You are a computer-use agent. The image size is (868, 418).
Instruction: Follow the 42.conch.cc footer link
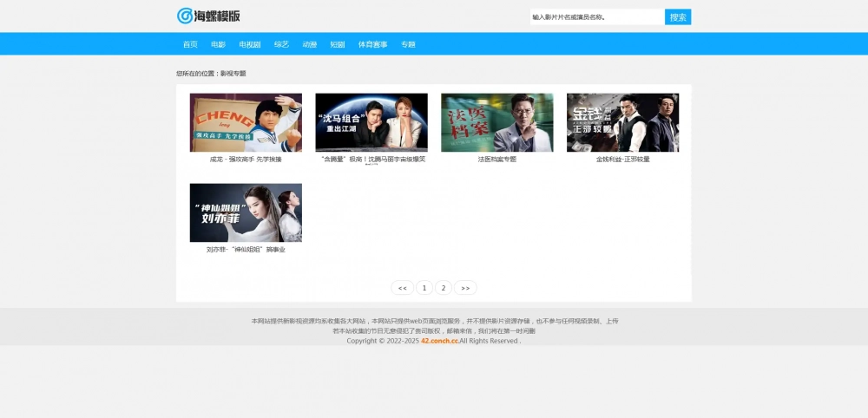(439, 341)
